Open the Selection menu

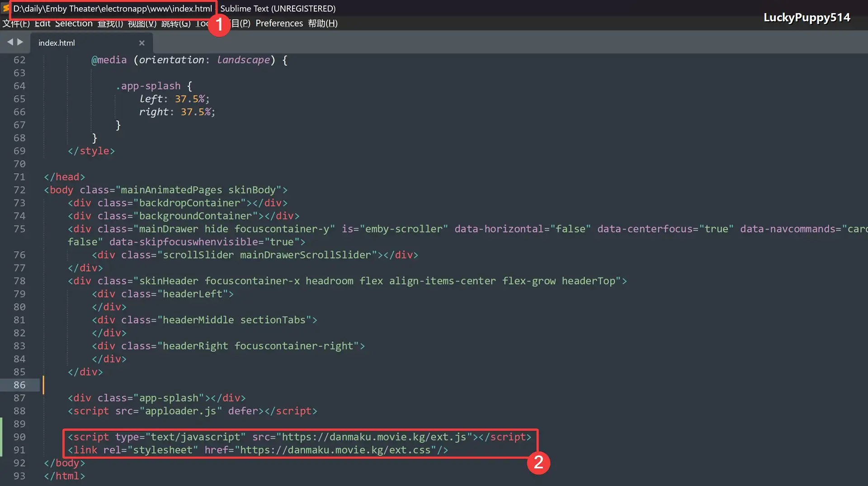tap(74, 24)
